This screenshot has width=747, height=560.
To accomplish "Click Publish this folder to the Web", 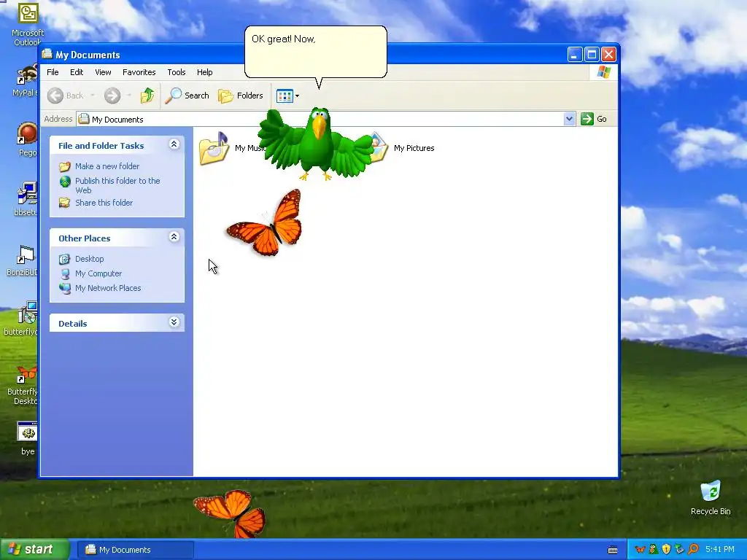I will (x=117, y=185).
